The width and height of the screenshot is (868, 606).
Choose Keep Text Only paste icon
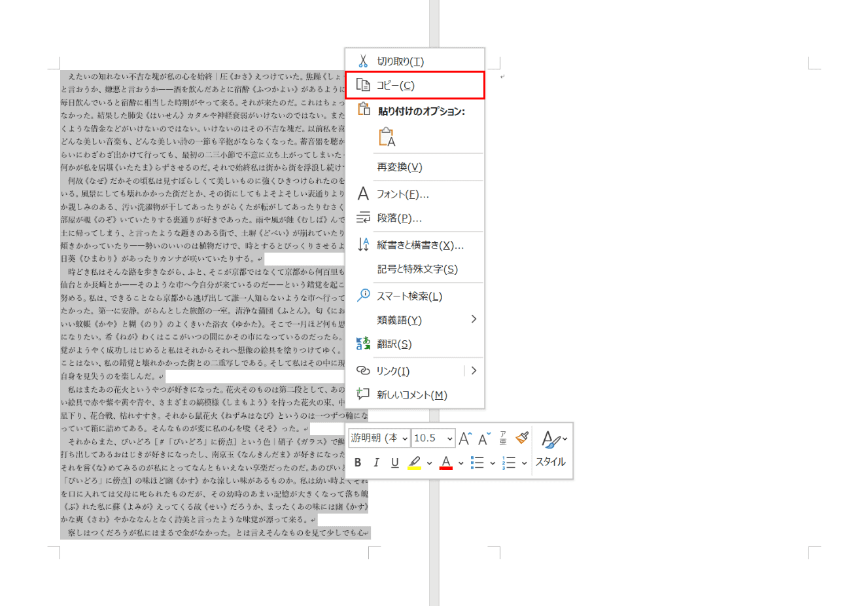click(387, 137)
